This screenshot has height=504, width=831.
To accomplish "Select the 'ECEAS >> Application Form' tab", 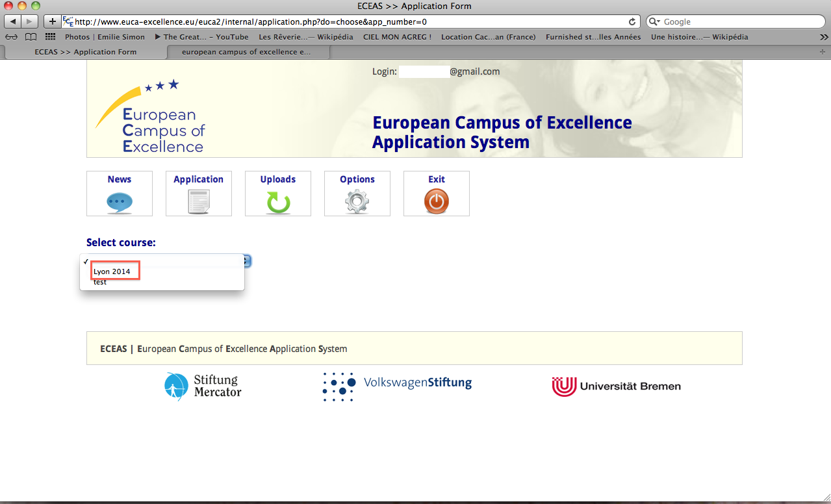I will click(x=85, y=52).
